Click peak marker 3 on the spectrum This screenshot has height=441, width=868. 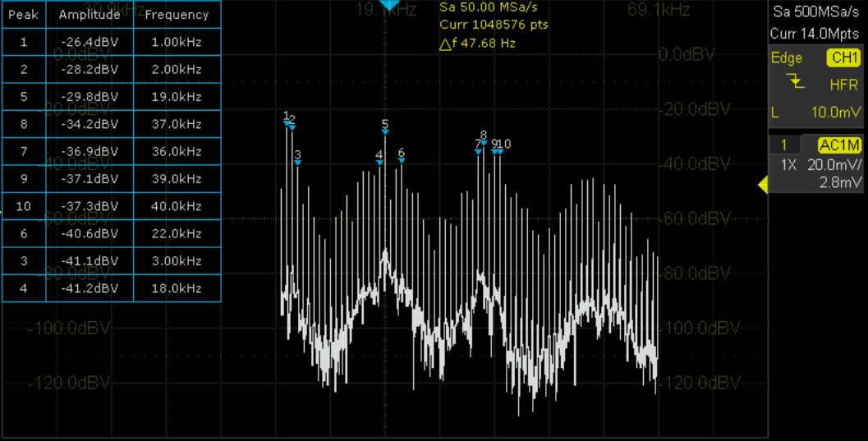297,161
